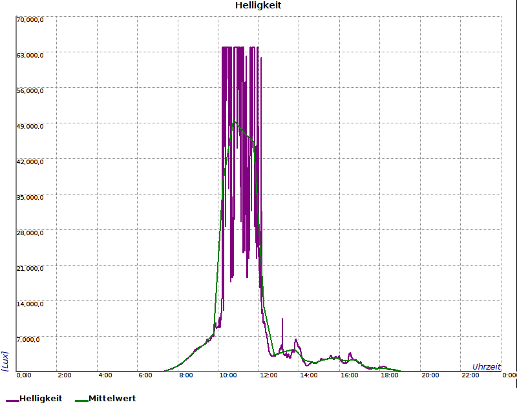The height and width of the screenshot is (420, 517).
Task: Click the 70,000,0 y-axis value
Action: point(30,20)
